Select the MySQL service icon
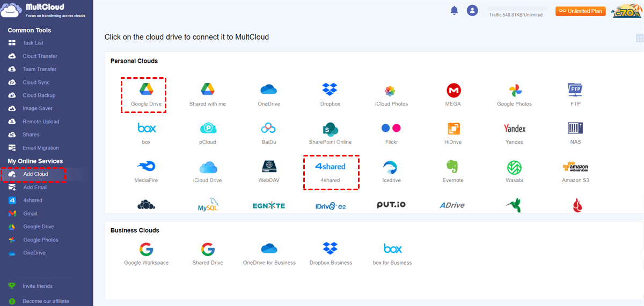Image resolution: width=644 pixels, height=306 pixels. click(208, 205)
